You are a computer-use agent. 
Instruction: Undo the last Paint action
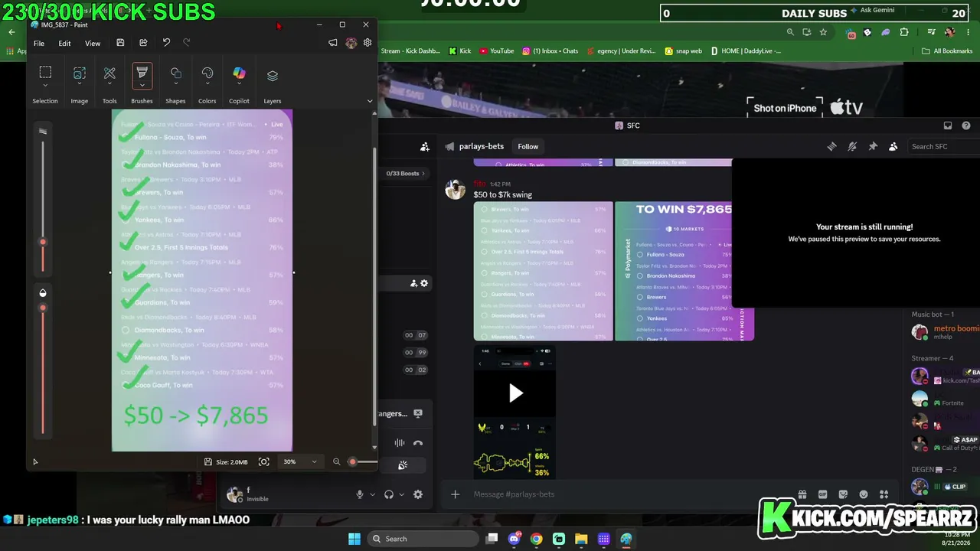pyautogui.click(x=166, y=43)
